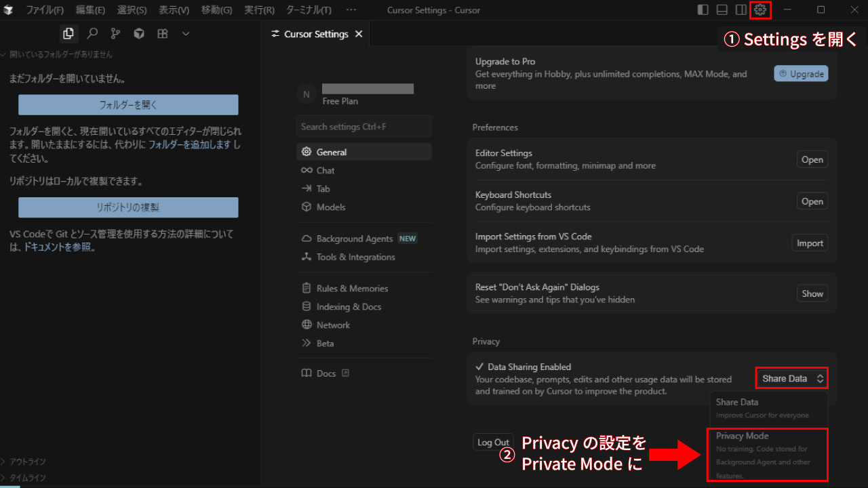Minimize the Cursor window

click(787, 9)
